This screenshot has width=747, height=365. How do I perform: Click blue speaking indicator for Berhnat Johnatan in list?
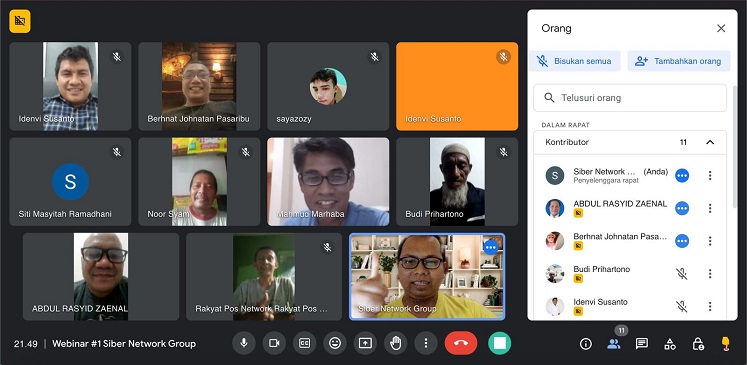[x=682, y=241]
